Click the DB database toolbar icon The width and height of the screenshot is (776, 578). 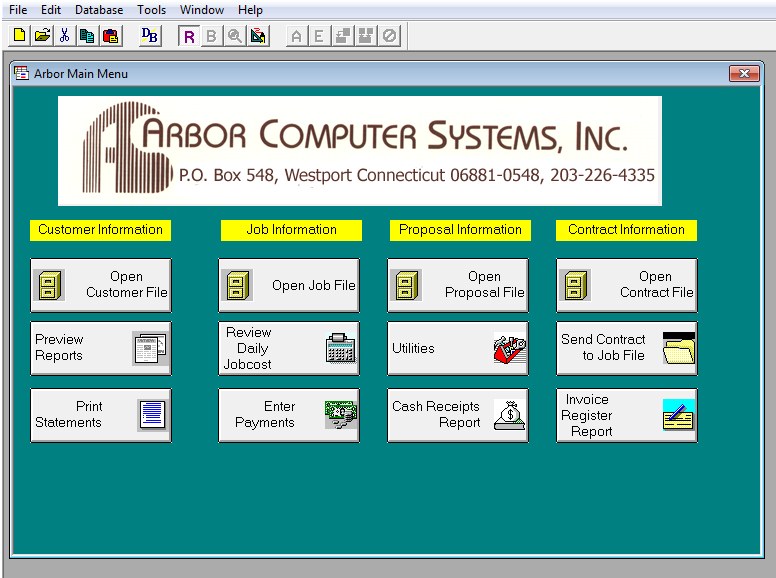pyautogui.click(x=150, y=36)
